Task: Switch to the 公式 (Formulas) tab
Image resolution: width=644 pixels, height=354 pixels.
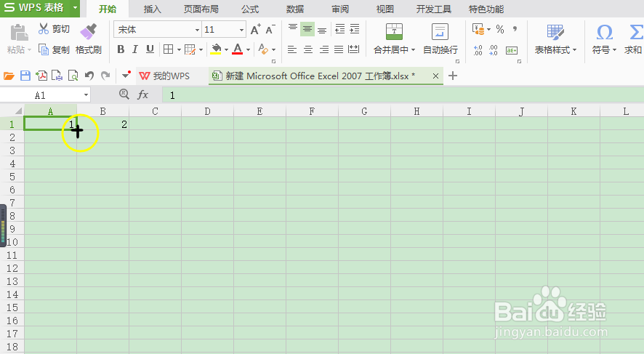Action: (x=250, y=9)
